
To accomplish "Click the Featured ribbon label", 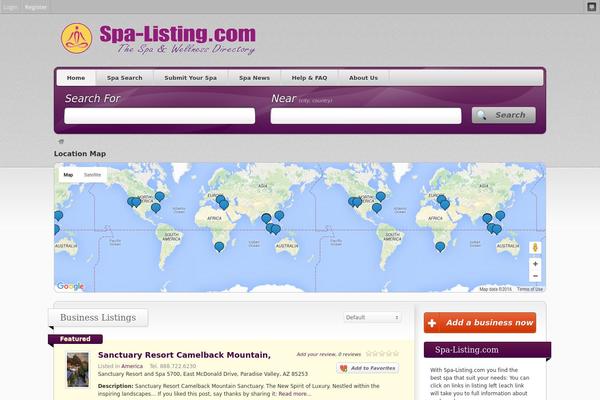I will (x=75, y=339).
